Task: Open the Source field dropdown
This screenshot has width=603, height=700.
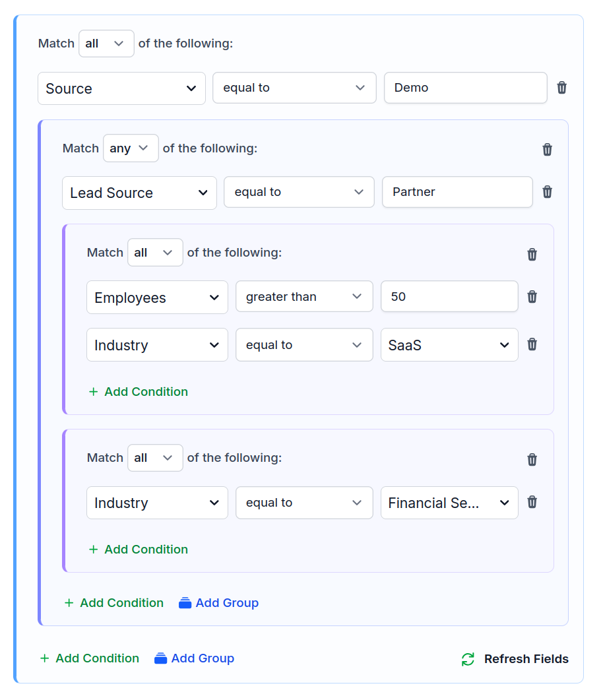Action: [x=121, y=88]
